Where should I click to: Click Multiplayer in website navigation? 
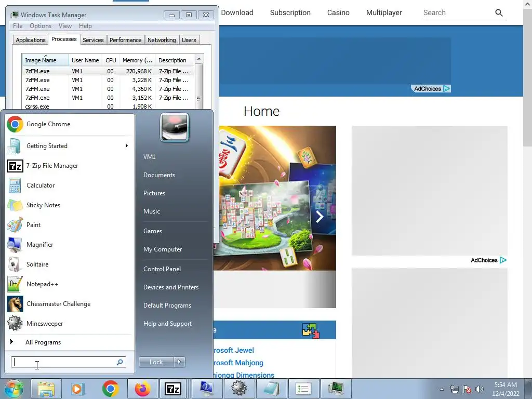coord(384,13)
